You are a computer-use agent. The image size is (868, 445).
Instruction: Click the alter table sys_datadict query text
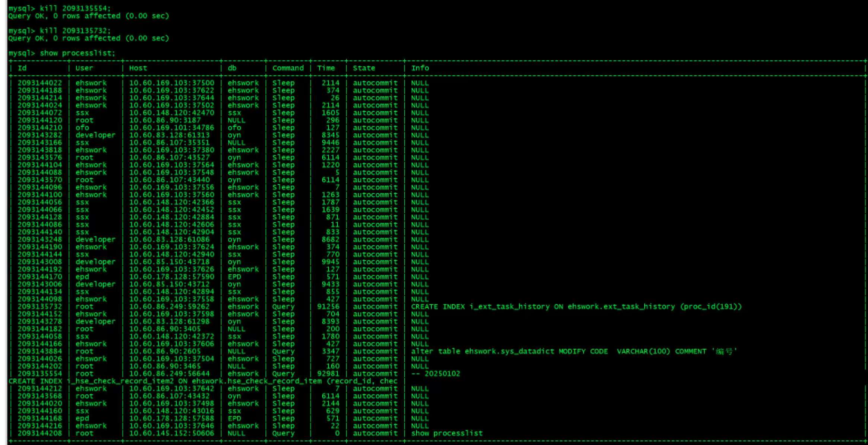[x=574, y=351]
